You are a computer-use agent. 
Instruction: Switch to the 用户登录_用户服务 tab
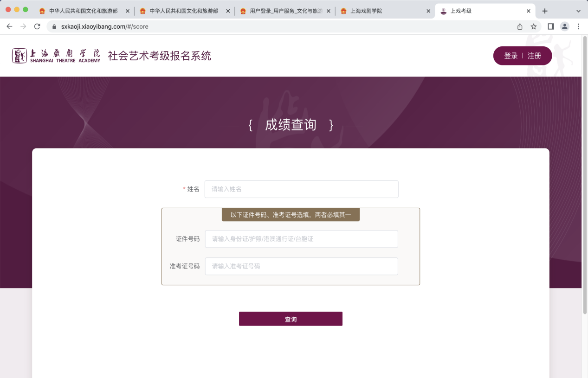283,11
